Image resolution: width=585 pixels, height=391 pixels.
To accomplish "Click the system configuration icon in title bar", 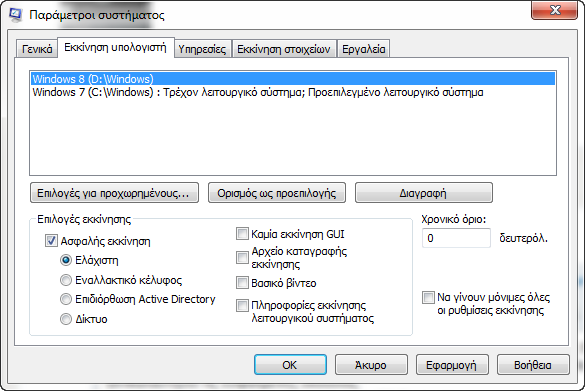I will 15,15.
